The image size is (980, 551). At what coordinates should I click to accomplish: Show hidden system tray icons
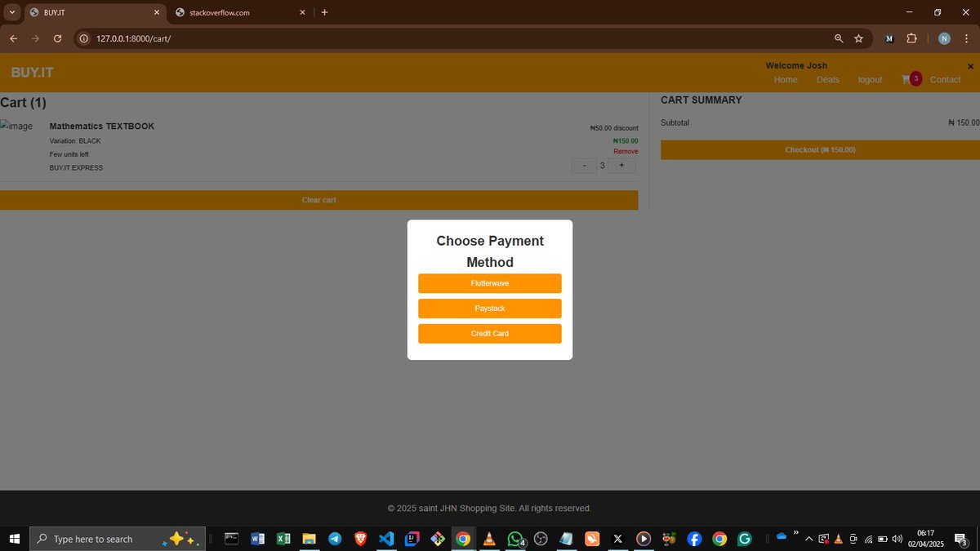[808, 539]
